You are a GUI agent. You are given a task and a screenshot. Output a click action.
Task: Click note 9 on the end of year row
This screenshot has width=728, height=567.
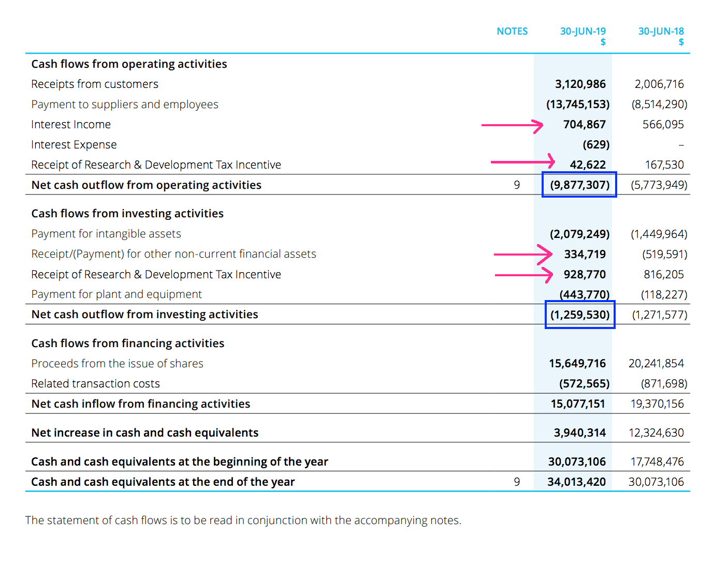(517, 482)
